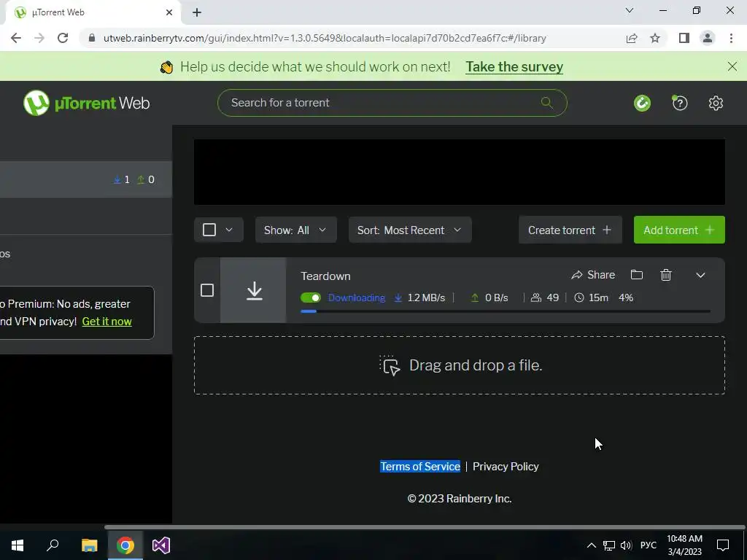Tick the select-all torrents checkbox
The height and width of the screenshot is (560, 747).
pyautogui.click(x=209, y=230)
